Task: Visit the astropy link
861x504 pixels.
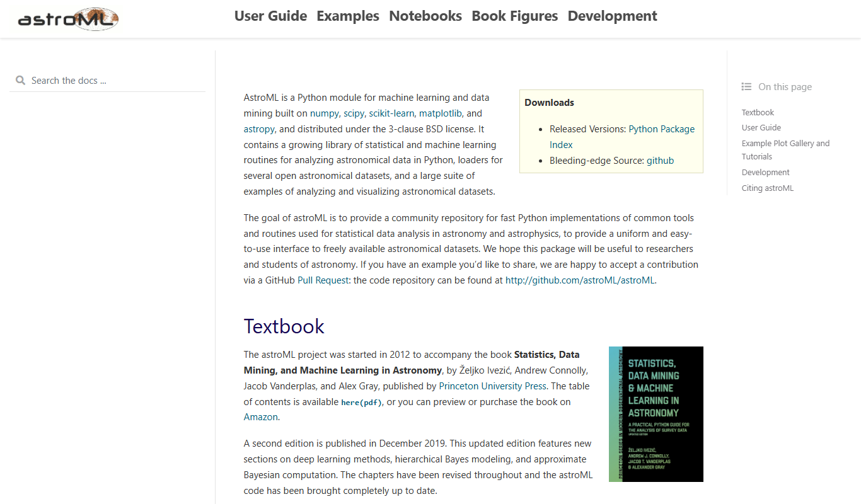Action: point(259,129)
